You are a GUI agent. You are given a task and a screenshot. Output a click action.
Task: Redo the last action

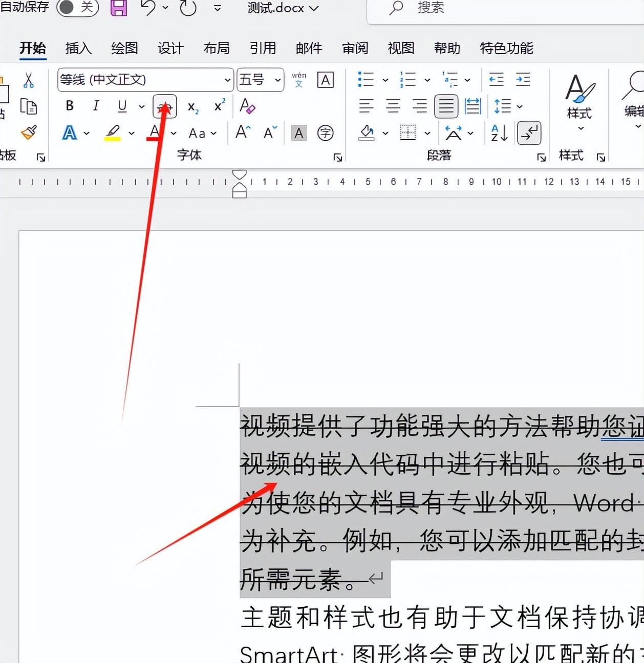pyautogui.click(x=188, y=7)
